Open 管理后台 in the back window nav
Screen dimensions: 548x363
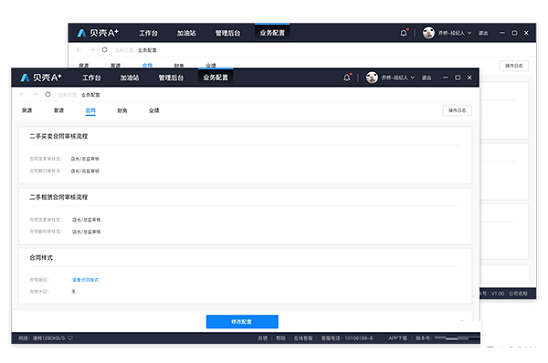point(228,33)
